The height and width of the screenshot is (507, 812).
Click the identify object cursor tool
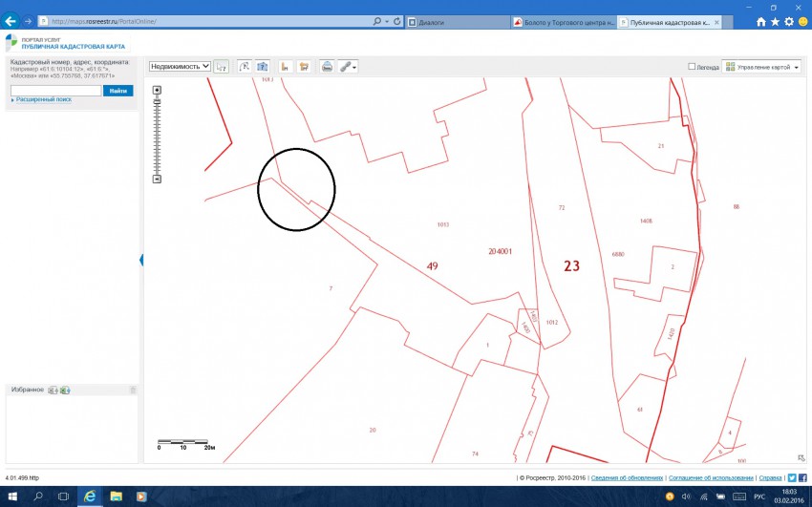(x=222, y=67)
